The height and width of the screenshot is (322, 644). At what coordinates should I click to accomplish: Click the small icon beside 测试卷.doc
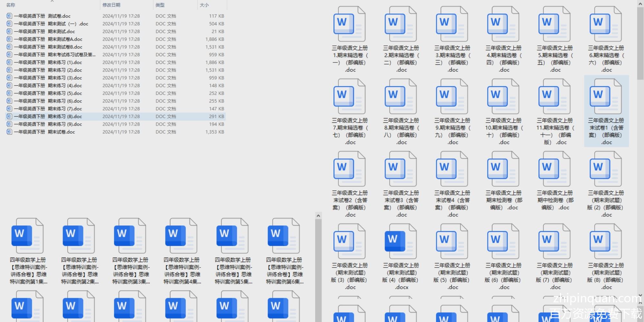pyautogui.click(x=9, y=16)
